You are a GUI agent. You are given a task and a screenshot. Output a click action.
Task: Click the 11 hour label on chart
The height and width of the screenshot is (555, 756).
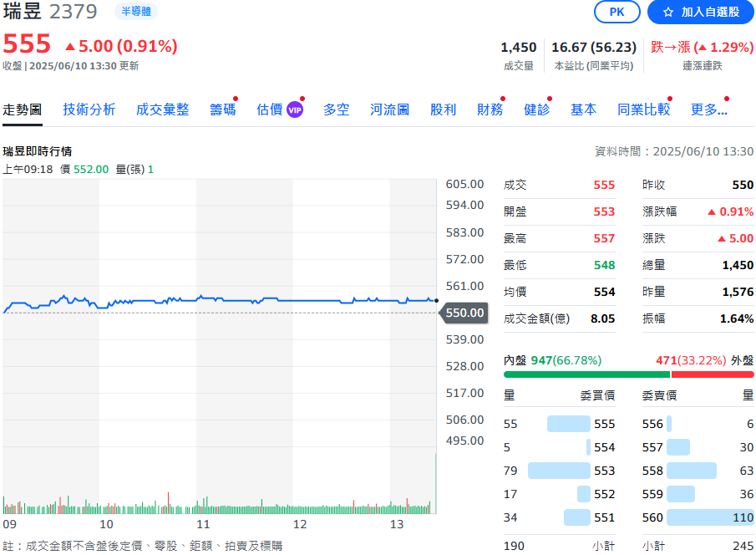coord(203,524)
